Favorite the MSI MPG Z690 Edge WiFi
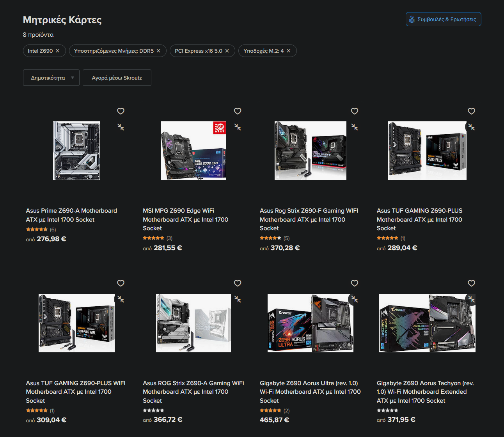Viewport: 504px width, 437px height. point(238,111)
